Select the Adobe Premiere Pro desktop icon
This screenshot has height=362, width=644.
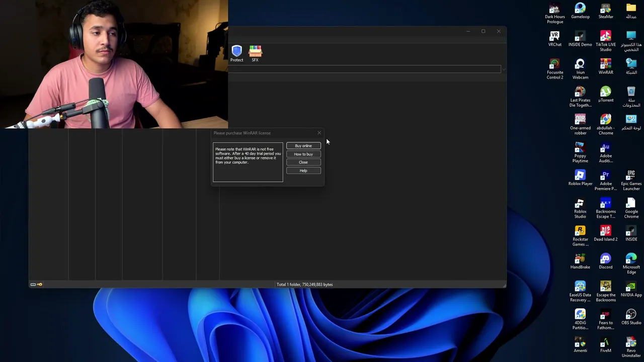click(x=606, y=180)
